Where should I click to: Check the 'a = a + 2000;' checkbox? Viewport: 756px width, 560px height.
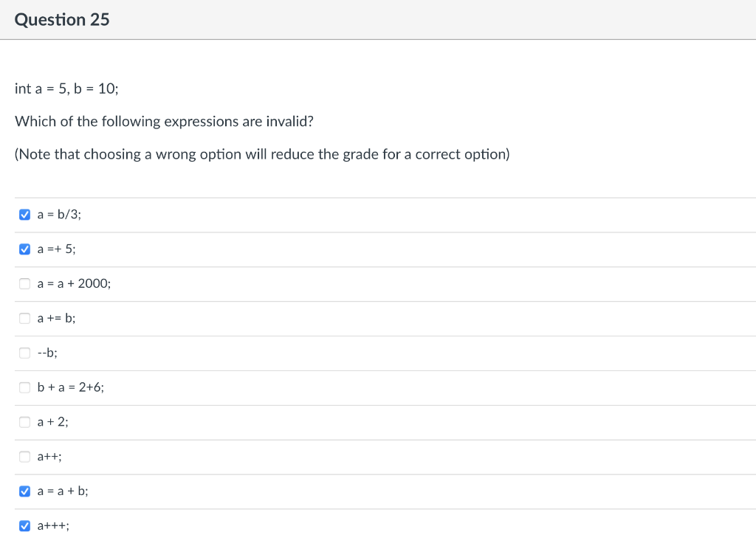pyautogui.click(x=25, y=284)
